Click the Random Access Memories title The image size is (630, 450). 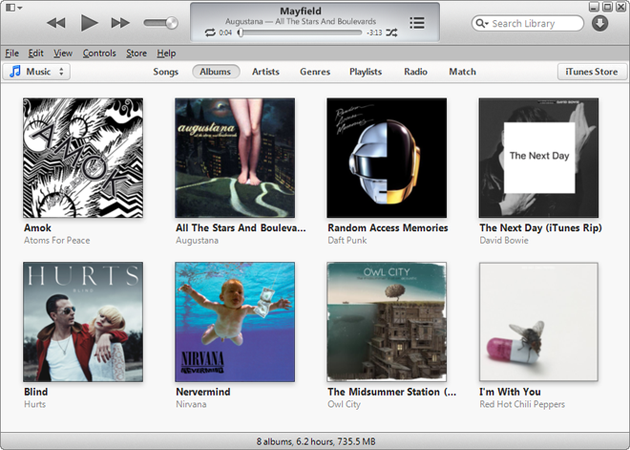(x=388, y=228)
